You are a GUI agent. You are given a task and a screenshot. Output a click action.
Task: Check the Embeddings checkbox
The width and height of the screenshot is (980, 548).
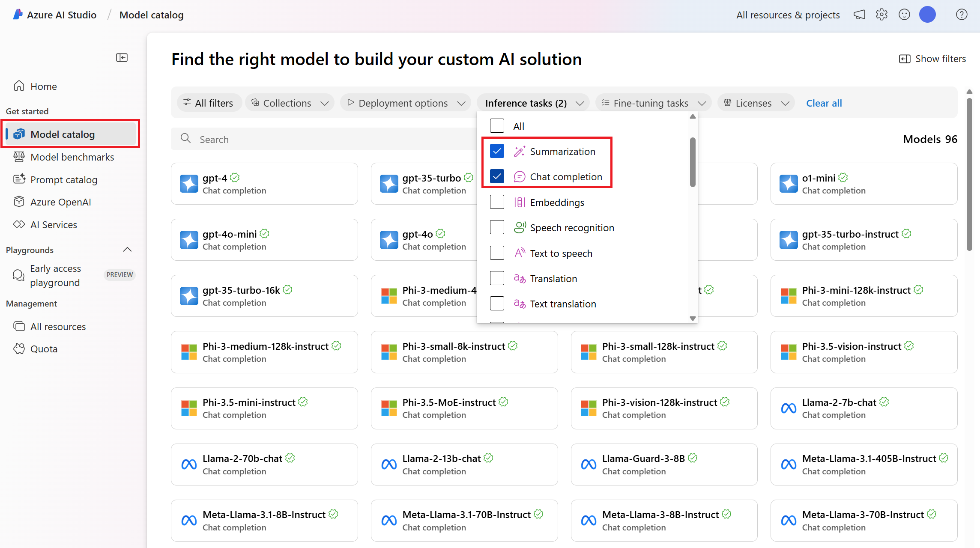click(x=497, y=202)
